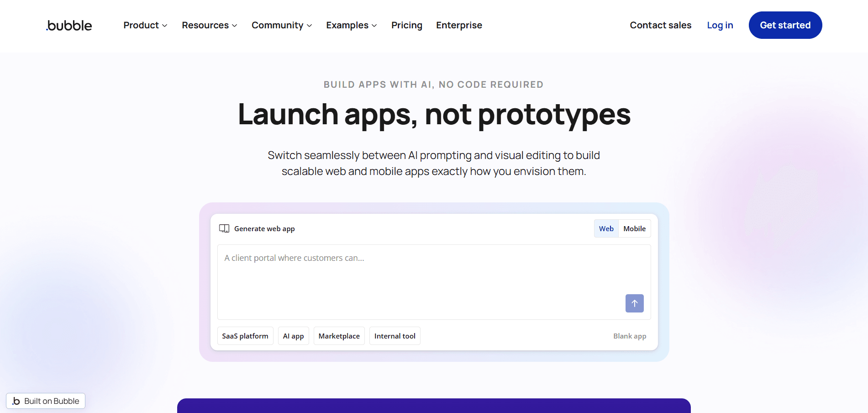Focus the app prompt text area
This screenshot has width=868, height=413.
pos(434,282)
